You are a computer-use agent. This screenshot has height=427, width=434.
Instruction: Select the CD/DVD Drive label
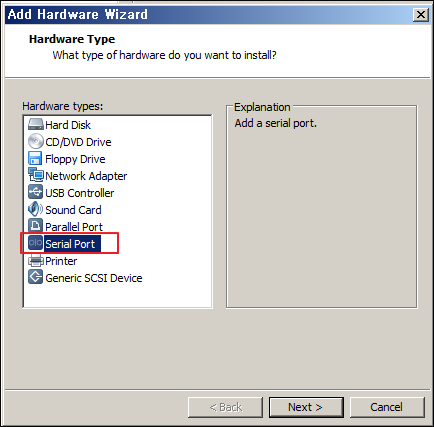78,142
